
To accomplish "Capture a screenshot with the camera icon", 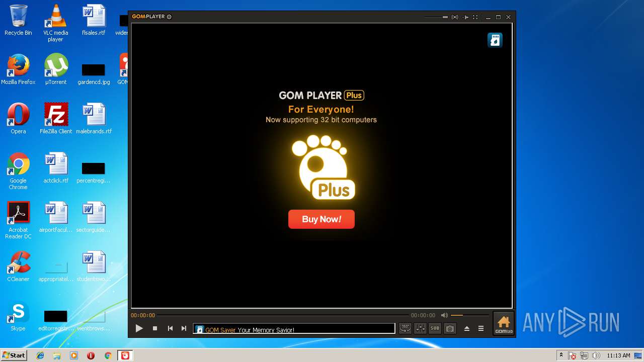I will pyautogui.click(x=450, y=328).
